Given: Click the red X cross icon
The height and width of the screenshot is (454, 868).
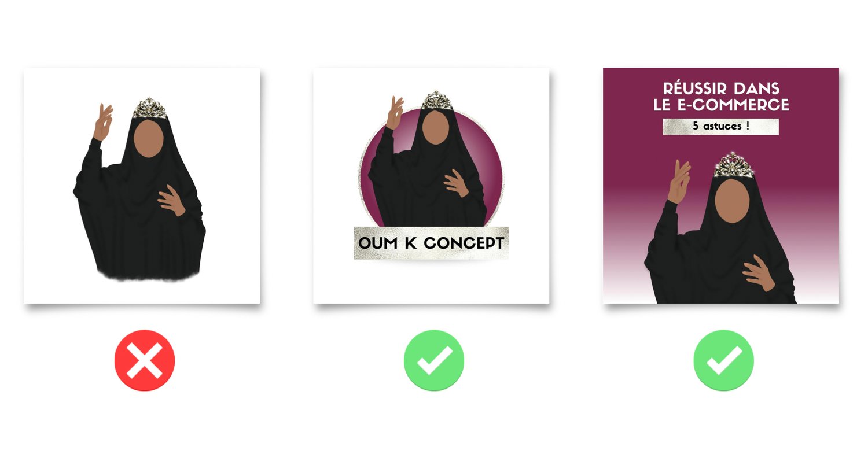Looking at the screenshot, I should (145, 360).
